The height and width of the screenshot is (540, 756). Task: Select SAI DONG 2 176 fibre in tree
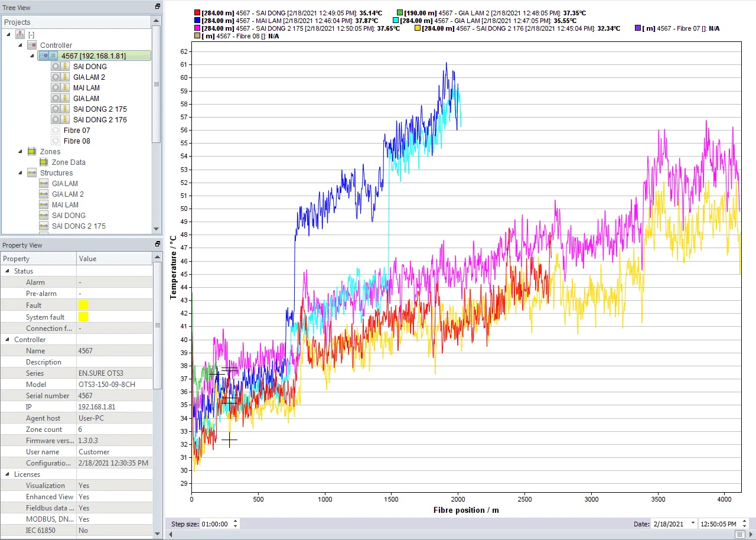pos(100,120)
